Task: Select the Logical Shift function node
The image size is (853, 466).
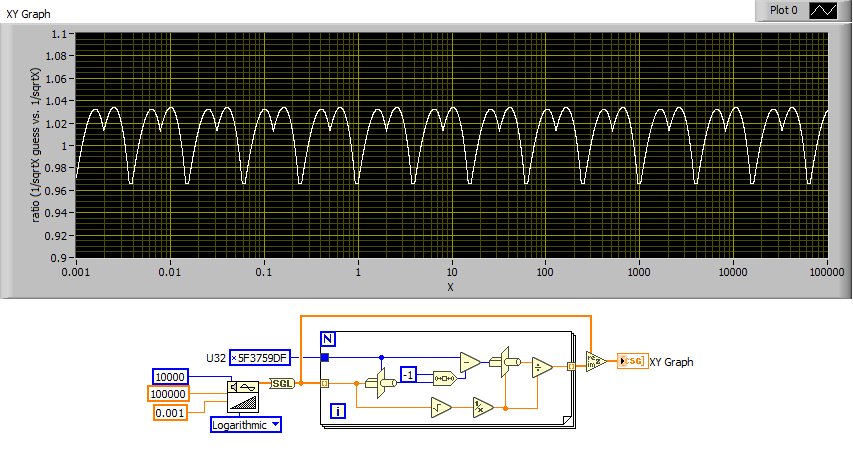Action: 445,378
